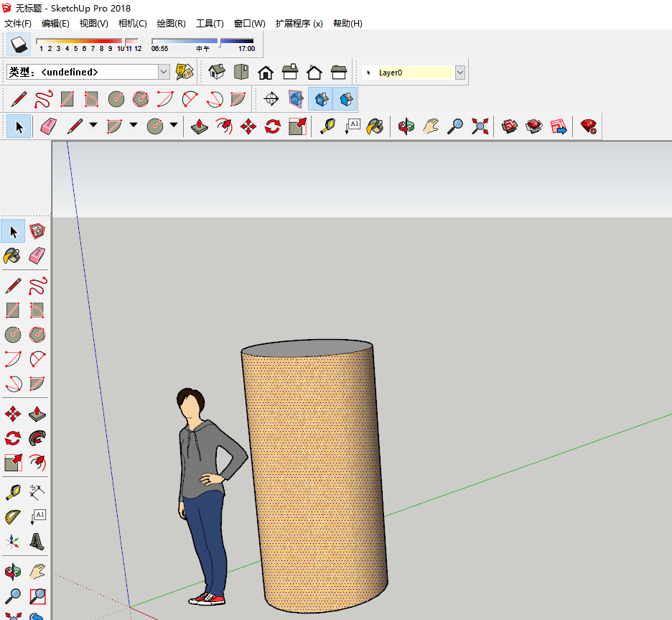Choose the Follow Me tool
The width and height of the screenshot is (672, 620).
[x=37, y=438]
